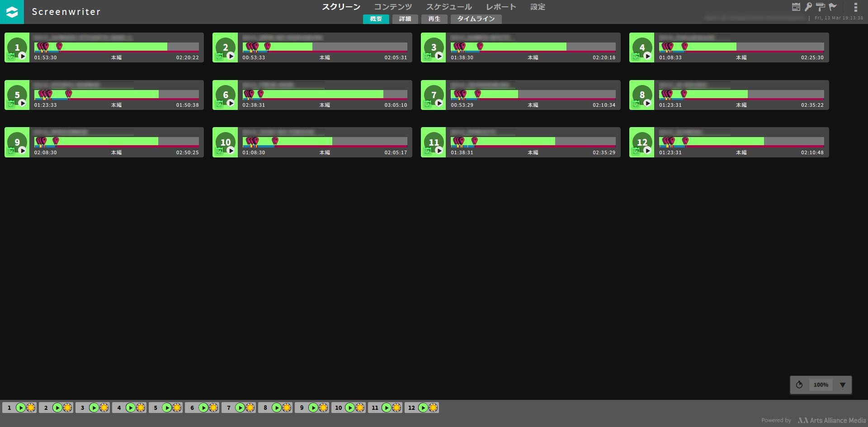Click bottom bar lamp icon for screen 6
This screenshot has width=868, height=427.
coord(214,408)
